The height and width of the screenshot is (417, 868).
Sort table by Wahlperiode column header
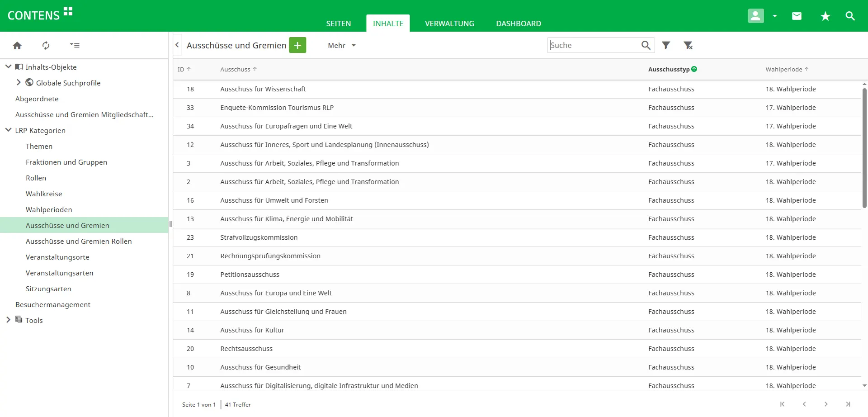click(x=783, y=69)
